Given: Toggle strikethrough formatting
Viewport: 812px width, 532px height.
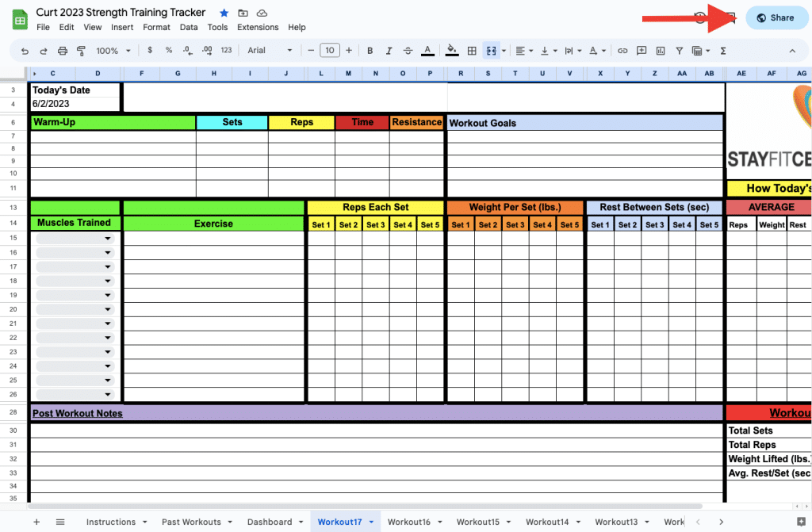Looking at the screenshot, I should [x=408, y=51].
